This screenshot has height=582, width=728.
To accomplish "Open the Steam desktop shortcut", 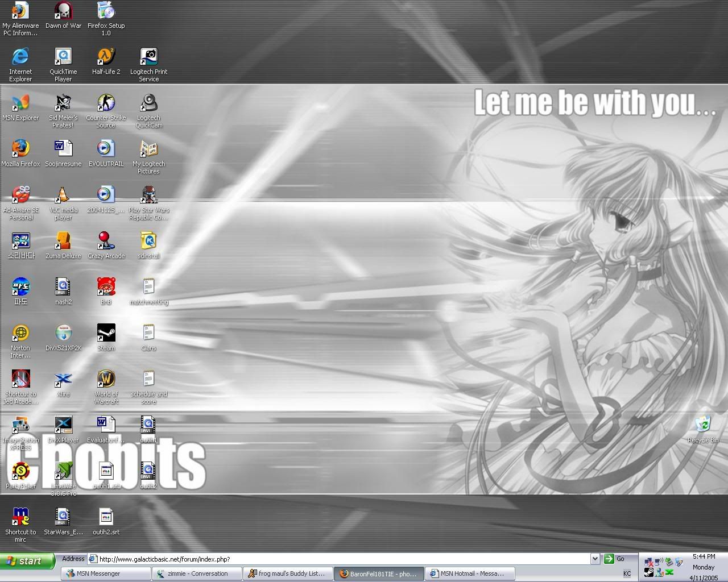I will [x=106, y=333].
